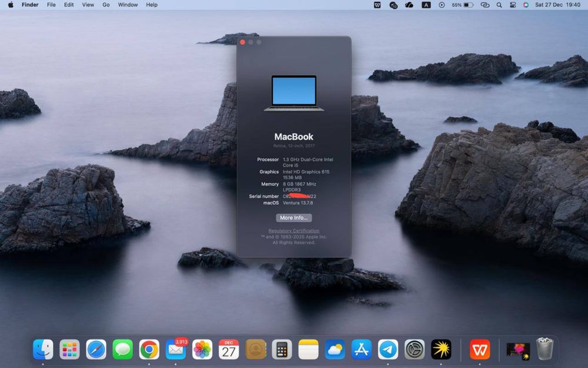
Task: Open Spotlight search in menu bar
Action: point(499,5)
